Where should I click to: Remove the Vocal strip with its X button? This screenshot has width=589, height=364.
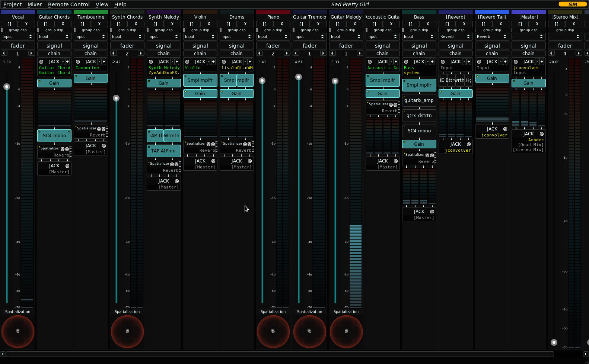(26, 24)
